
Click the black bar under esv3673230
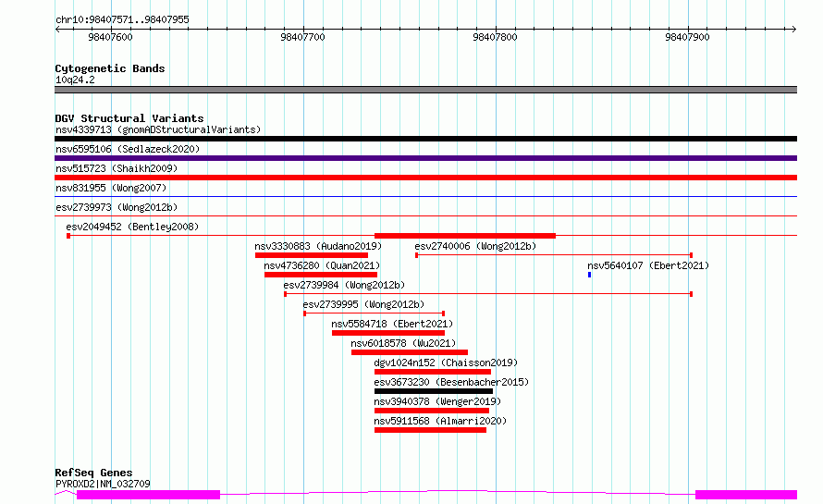point(434,392)
